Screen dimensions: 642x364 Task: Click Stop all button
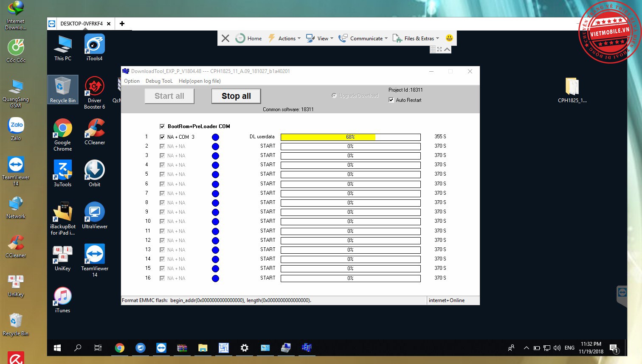pos(236,96)
